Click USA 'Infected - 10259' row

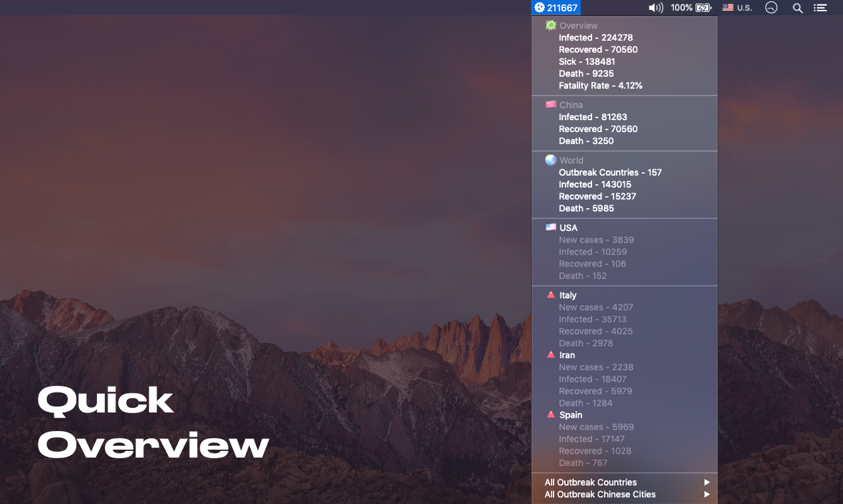[x=625, y=252]
